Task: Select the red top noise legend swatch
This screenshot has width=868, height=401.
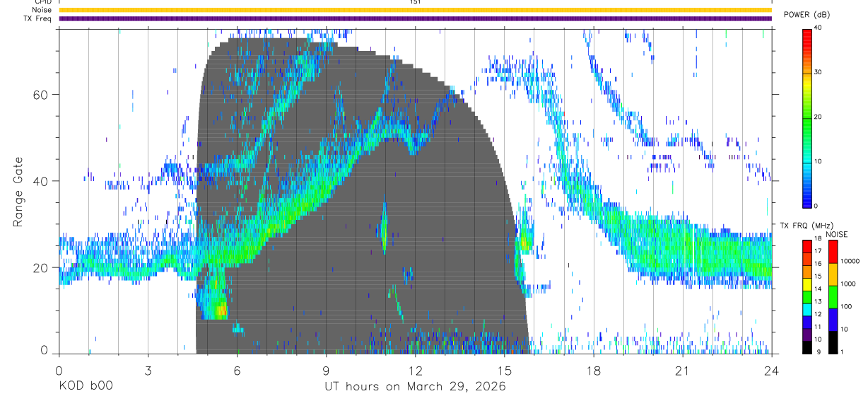Action: point(833,252)
